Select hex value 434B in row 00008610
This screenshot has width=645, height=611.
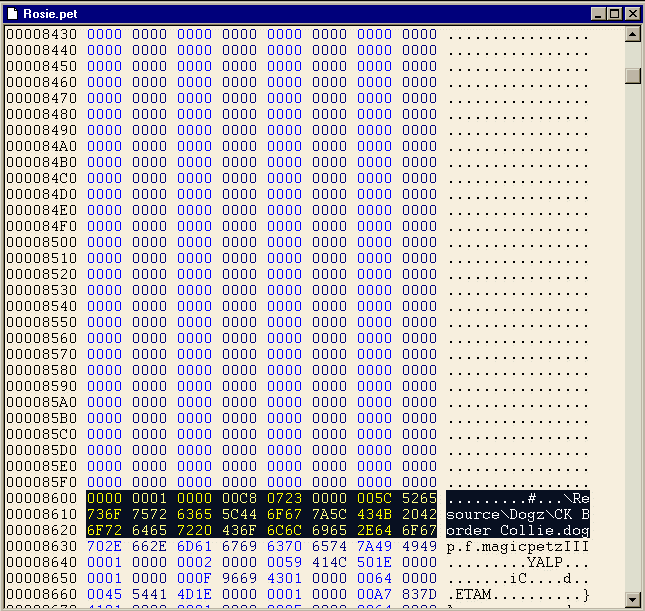374,514
